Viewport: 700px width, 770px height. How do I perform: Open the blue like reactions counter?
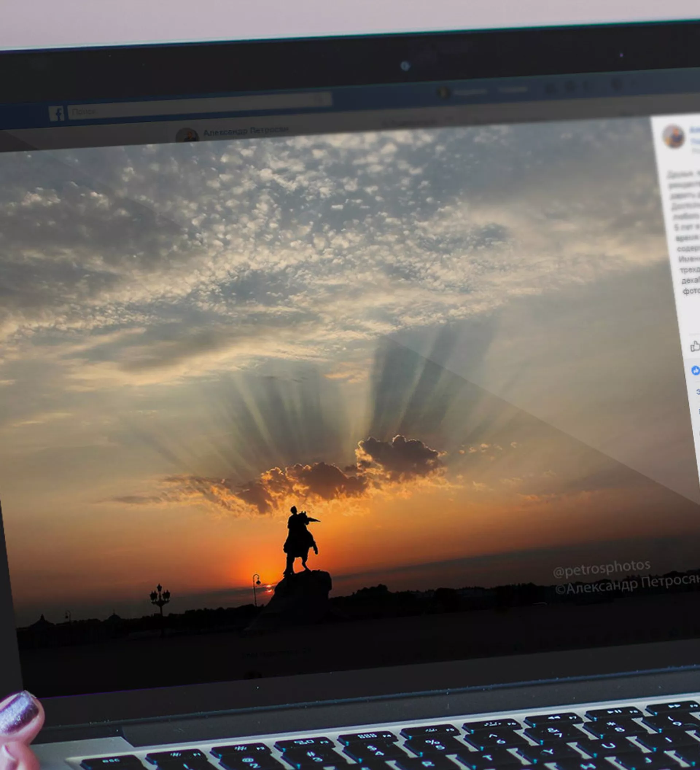[695, 370]
